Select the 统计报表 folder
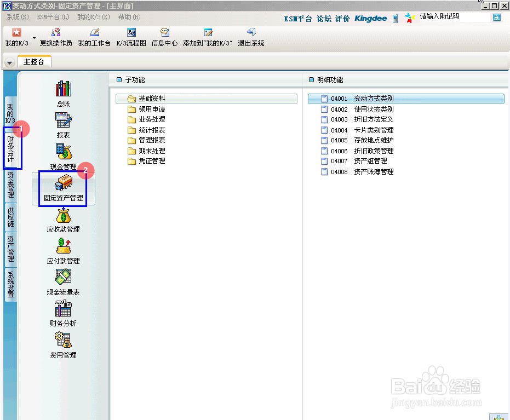Screen dimensions: 510x420 146,130
